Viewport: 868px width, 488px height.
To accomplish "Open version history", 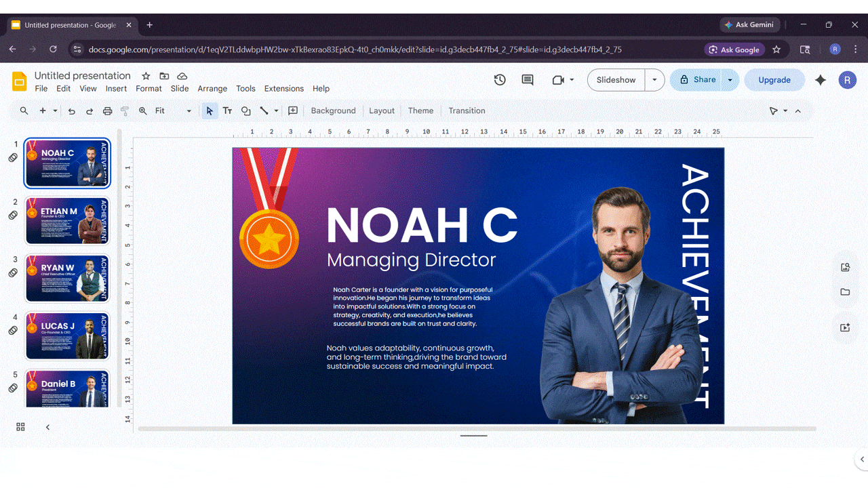I will pyautogui.click(x=500, y=80).
